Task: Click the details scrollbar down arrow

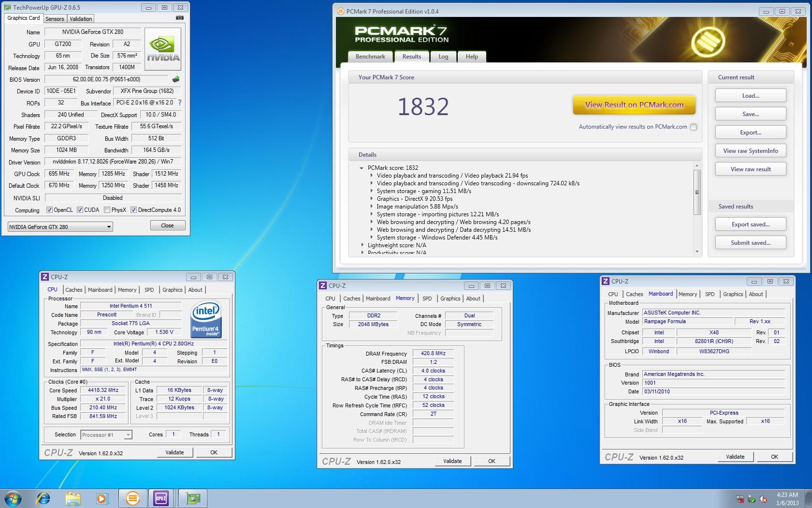Action: tap(697, 252)
